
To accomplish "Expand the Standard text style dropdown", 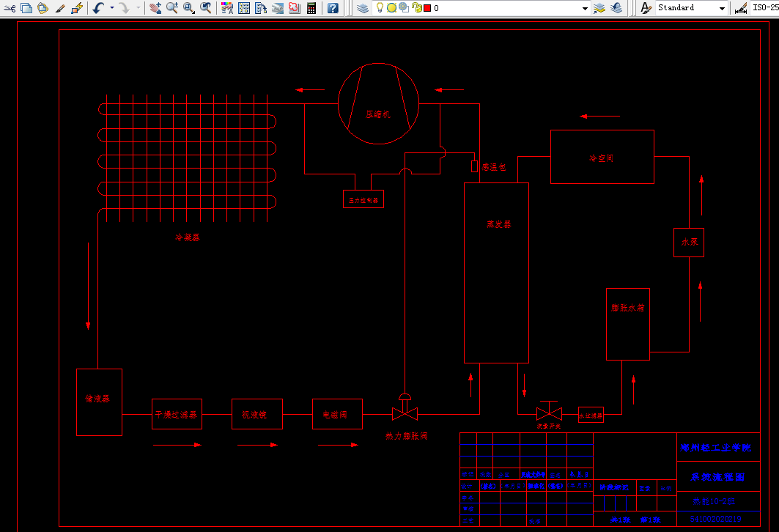I will [x=722, y=8].
